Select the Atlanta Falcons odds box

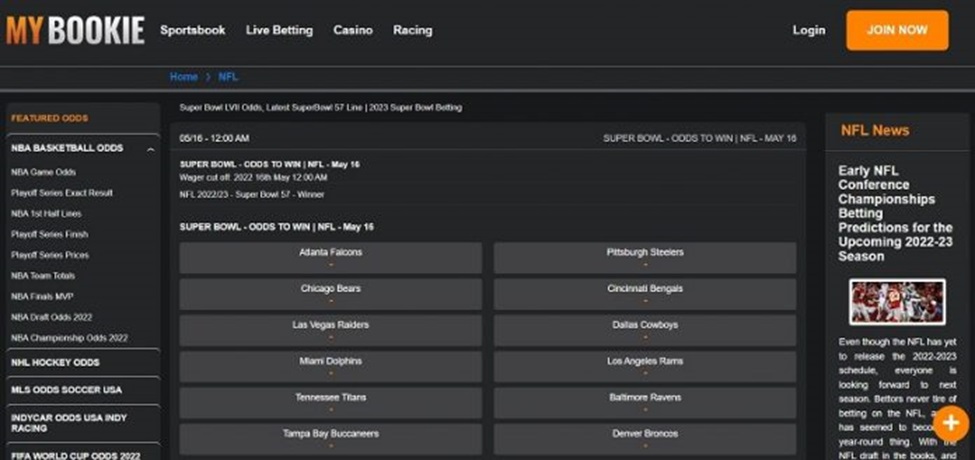330,257
